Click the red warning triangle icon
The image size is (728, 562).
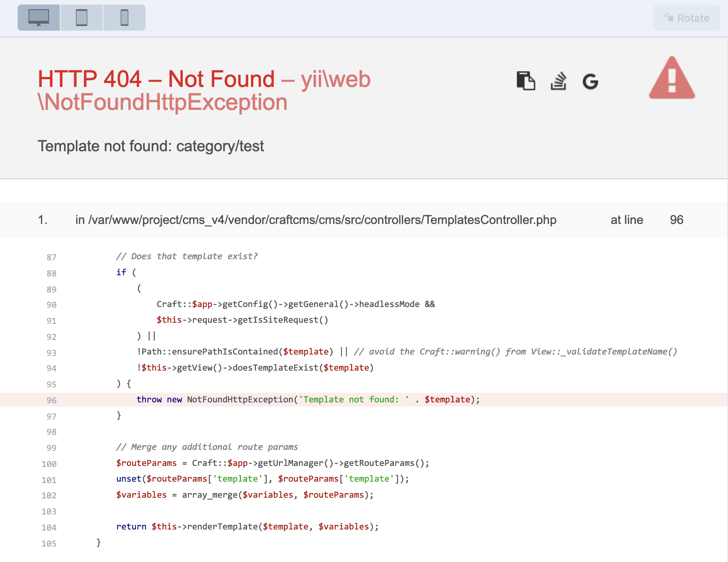pyautogui.click(x=672, y=81)
